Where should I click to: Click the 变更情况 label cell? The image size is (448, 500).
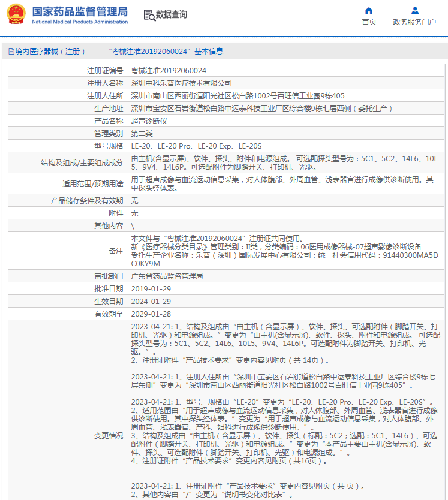click(67, 411)
